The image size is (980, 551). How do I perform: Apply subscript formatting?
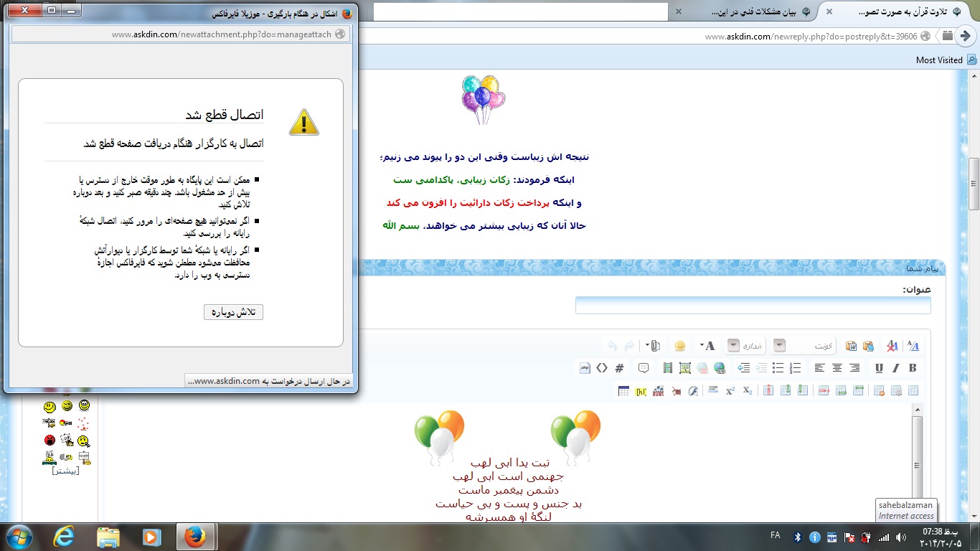point(748,390)
